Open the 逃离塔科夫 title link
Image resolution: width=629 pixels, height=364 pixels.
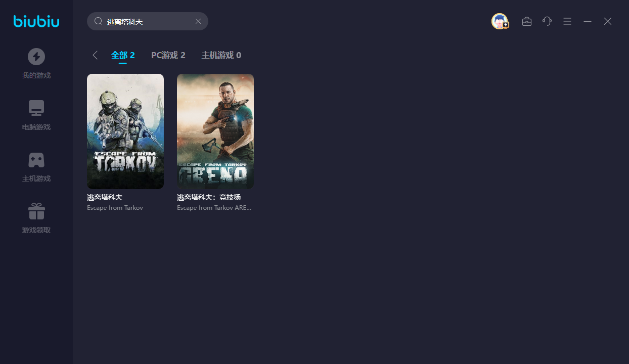coord(105,197)
